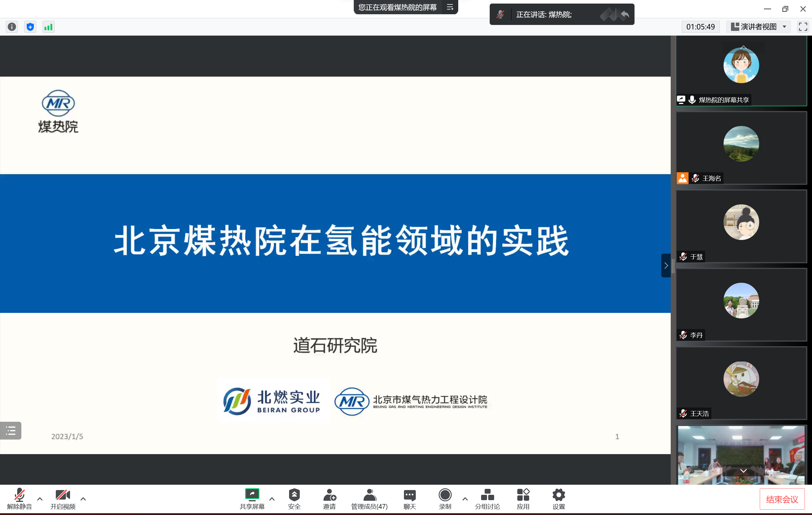
Task: Click the red 结束会议 button
Action: (x=782, y=499)
